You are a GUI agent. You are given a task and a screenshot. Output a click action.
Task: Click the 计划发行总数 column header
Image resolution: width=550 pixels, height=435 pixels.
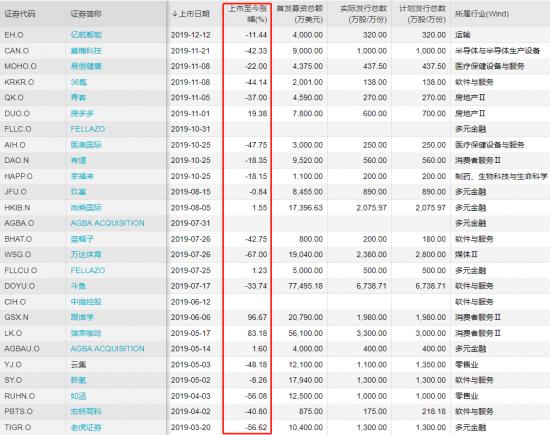pos(423,14)
